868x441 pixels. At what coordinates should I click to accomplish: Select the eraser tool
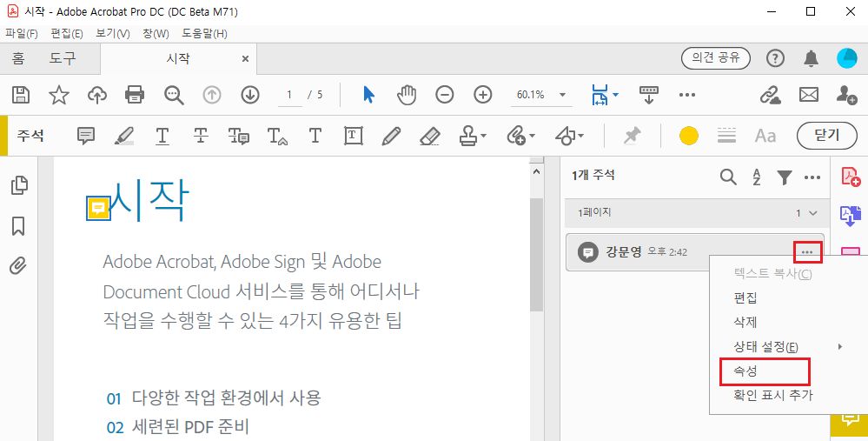click(x=429, y=136)
